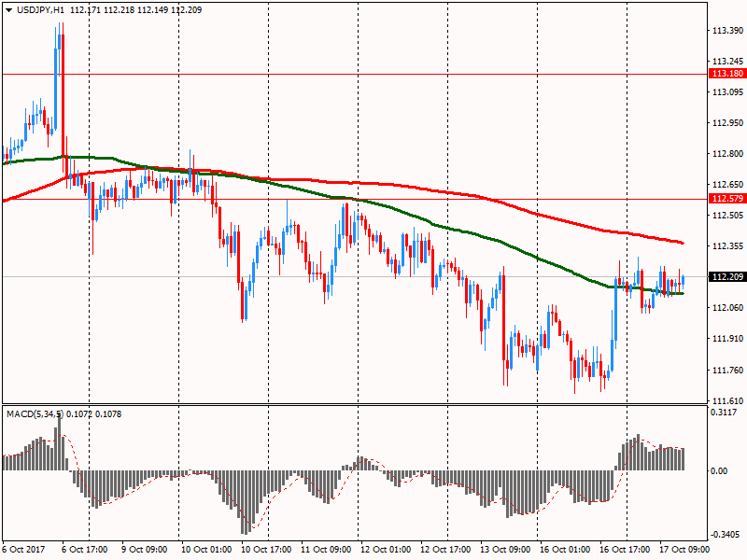Click the 0.00 MACD zero level label
This screenshot has width=747, height=560.
(719, 471)
